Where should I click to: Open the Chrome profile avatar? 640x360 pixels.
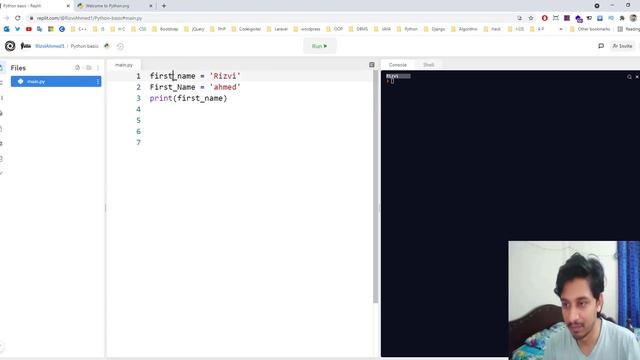633,18
